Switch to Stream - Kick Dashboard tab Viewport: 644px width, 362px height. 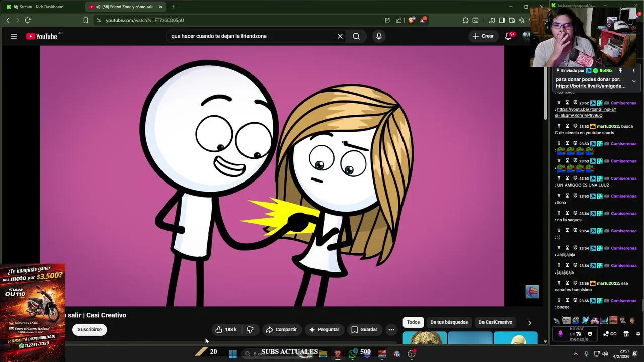(x=42, y=7)
